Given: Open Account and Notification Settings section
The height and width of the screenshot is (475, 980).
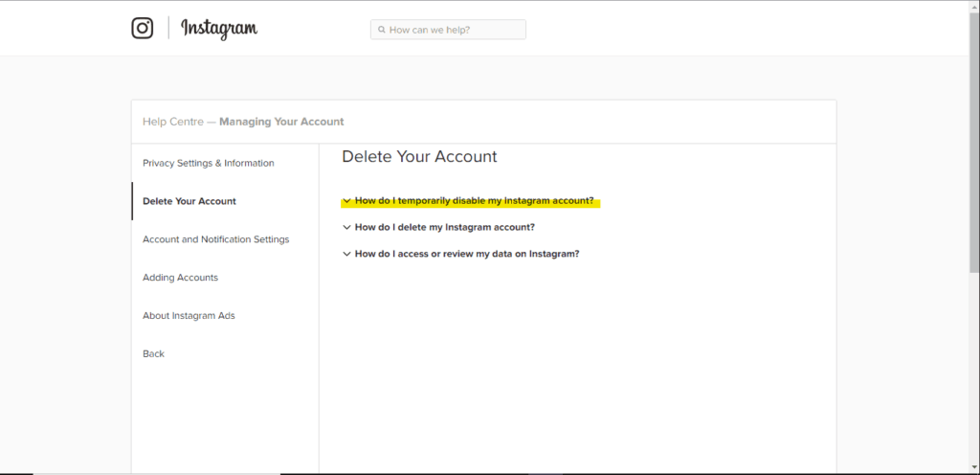Looking at the screenshot, I should pos(215,239).
